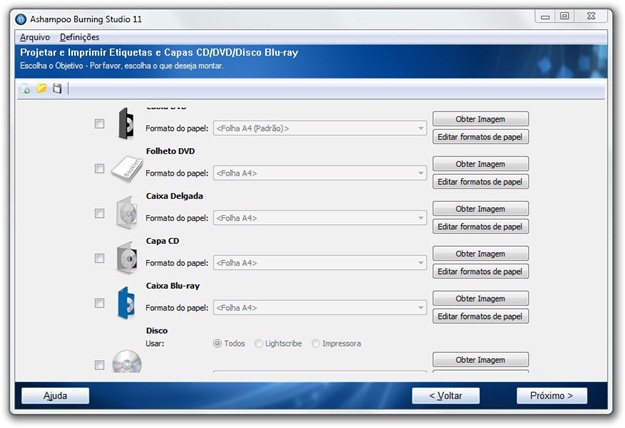Click the Disco heading text
The width and height of the screenshot is (625, 428).
(x=157, y=331)
